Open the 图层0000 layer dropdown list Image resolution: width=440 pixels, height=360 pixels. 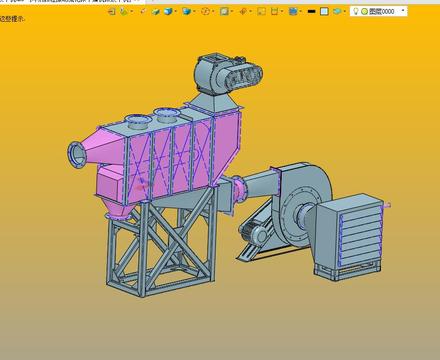tap(403, 11)
